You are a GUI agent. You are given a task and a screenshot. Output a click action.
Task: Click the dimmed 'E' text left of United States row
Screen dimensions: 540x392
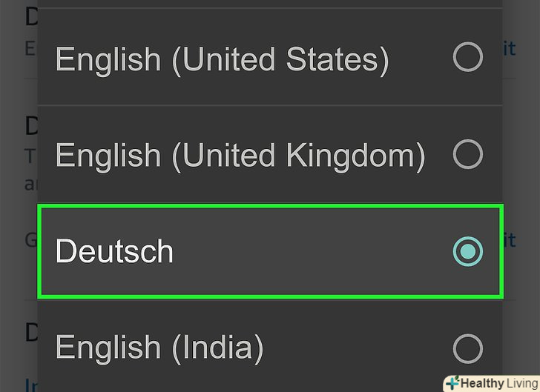(31, 49)
